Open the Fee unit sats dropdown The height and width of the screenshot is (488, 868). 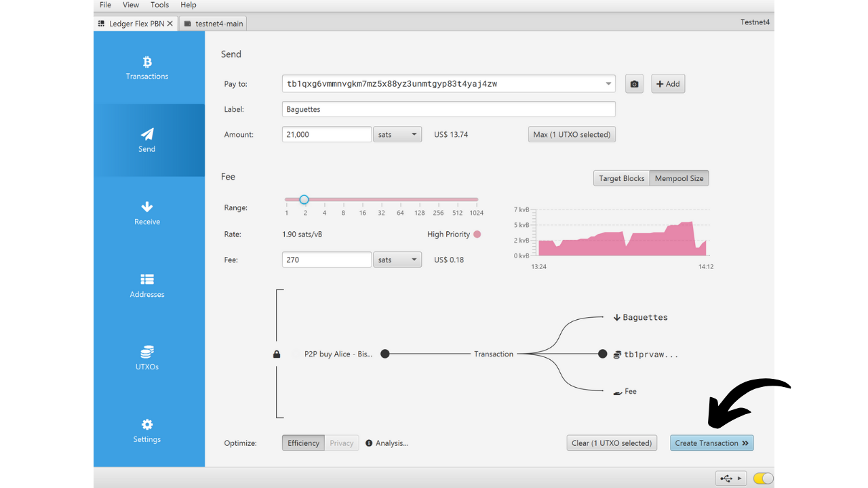pos(397,260)
